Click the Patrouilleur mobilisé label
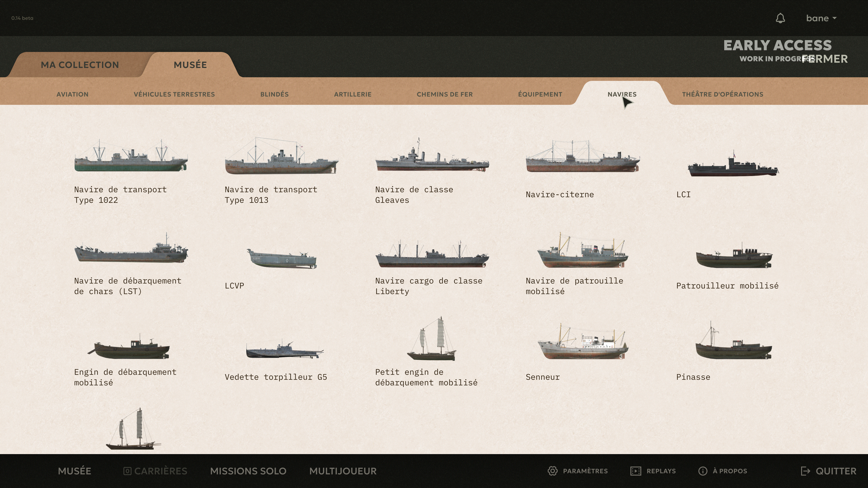868x488 pixels. tap(727, 286)
